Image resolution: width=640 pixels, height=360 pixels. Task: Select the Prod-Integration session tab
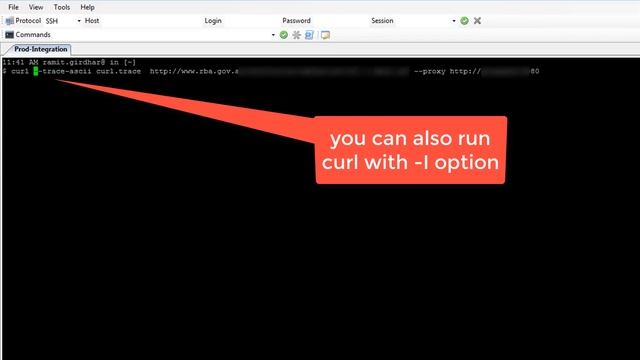(x=40, y=49)
